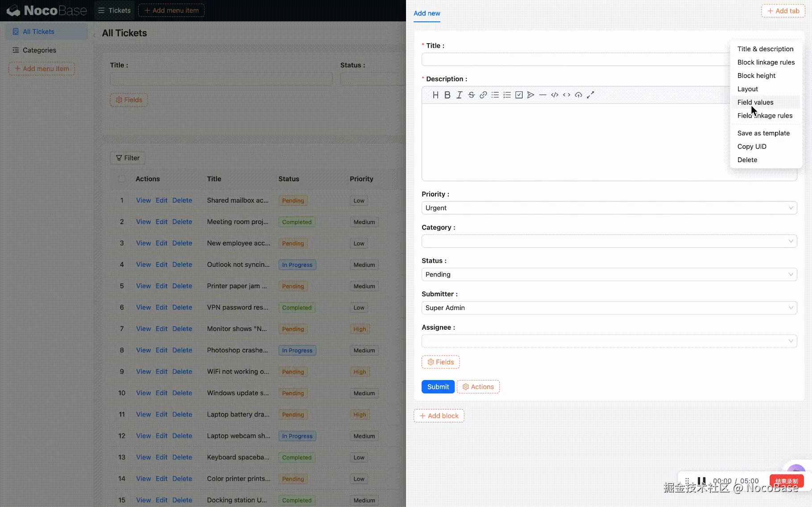
Task: Choose Block linkage rules from the menu
Action: coord(766,62)
